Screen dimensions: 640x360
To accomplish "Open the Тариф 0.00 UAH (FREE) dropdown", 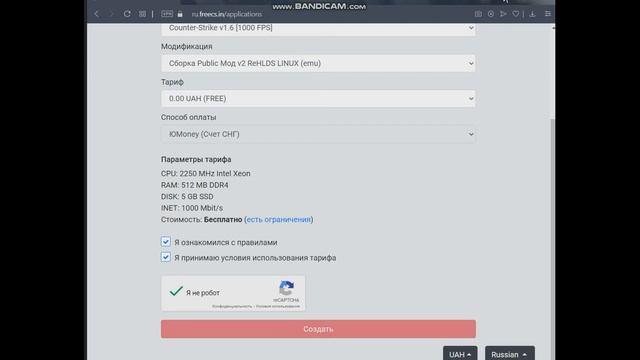I will (318, 99).
